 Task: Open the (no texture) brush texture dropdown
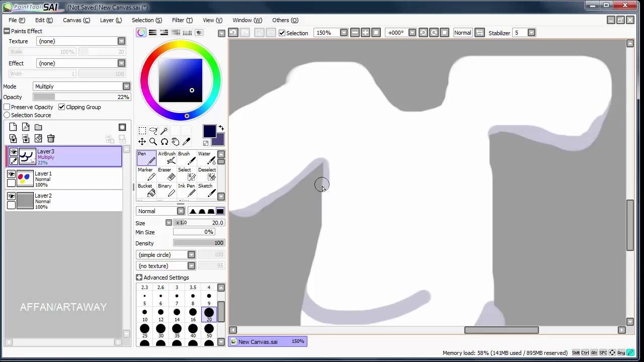coord(191,266)
